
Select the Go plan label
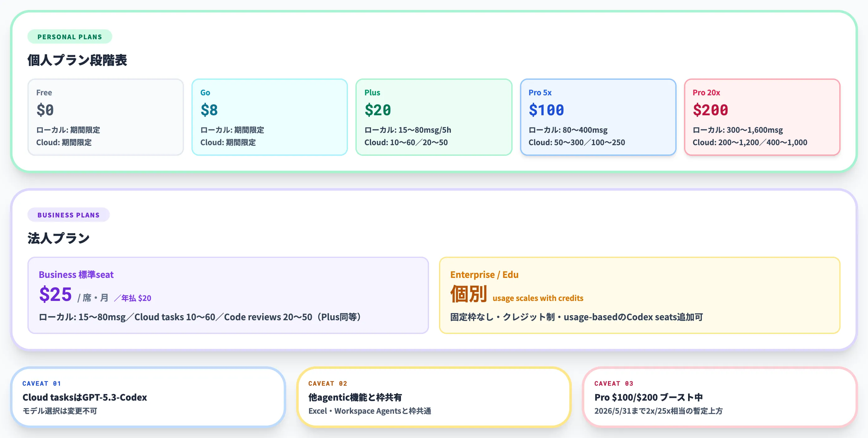205,93
